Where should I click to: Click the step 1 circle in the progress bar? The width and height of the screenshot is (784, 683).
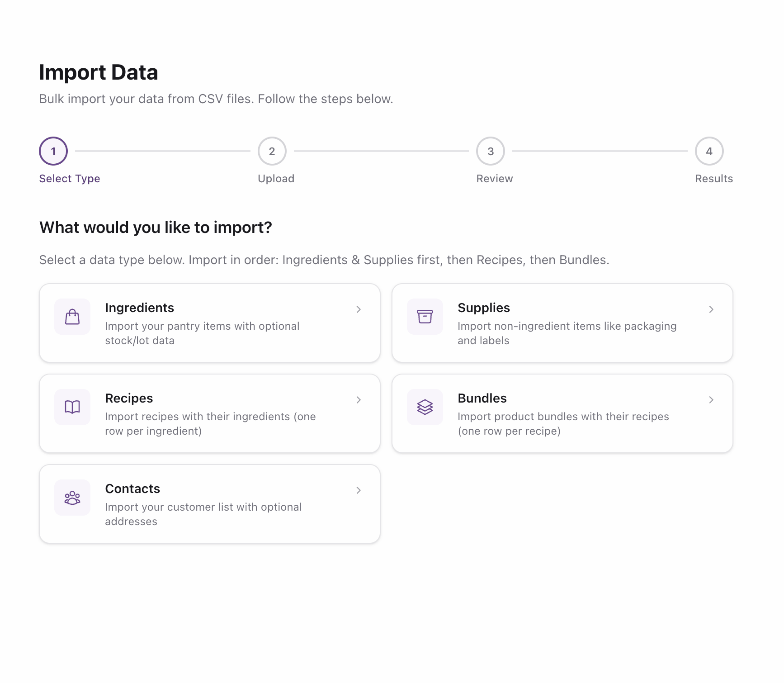click(x=53, y=151)
